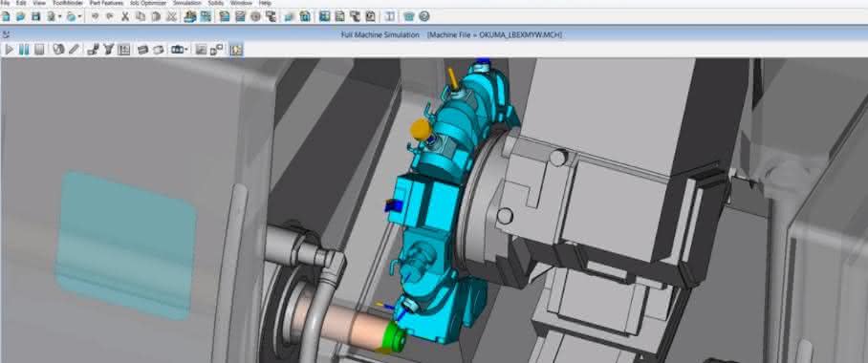This screenshot has height=363, width=868.
Task: Click the Paste icon
Action: (156, 16)
